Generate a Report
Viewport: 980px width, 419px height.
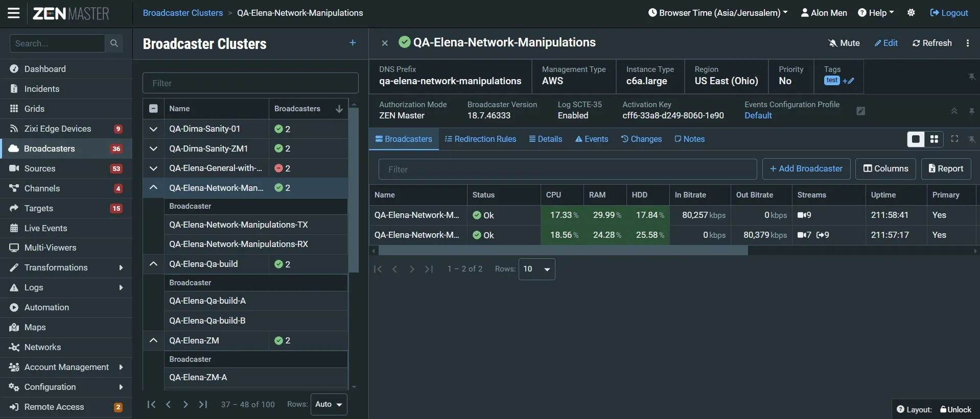[946, 169]
